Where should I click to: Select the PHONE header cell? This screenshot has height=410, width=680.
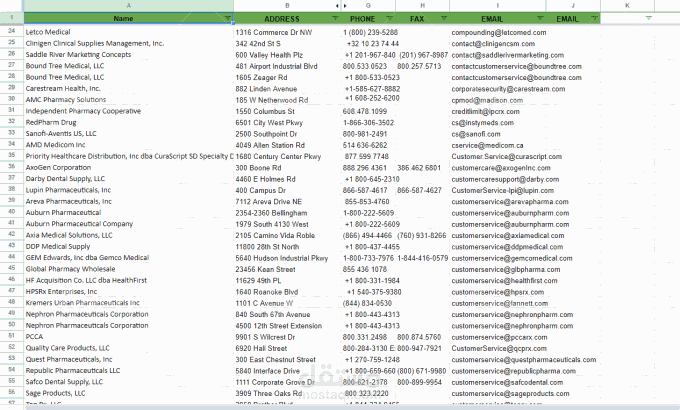pos(368,18)
